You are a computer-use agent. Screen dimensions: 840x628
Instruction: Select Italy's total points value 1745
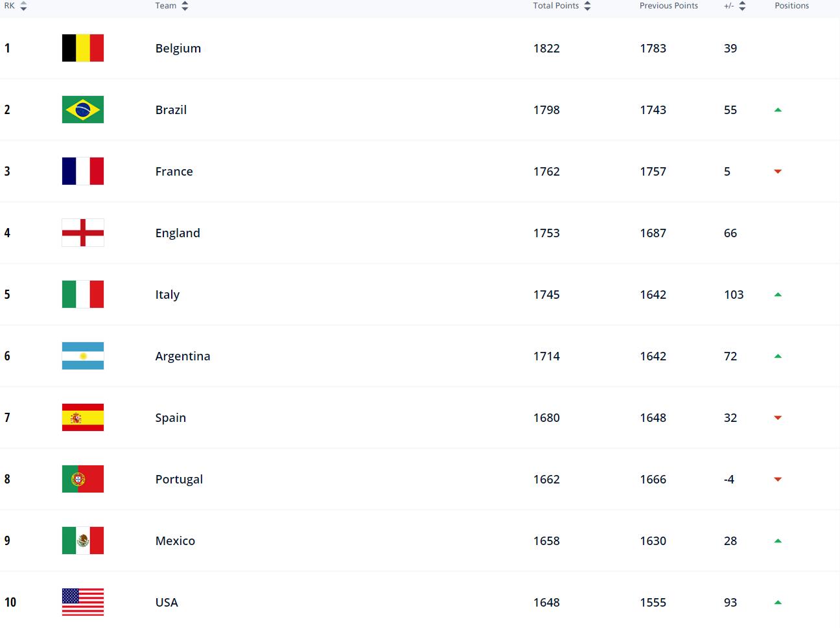546,295
